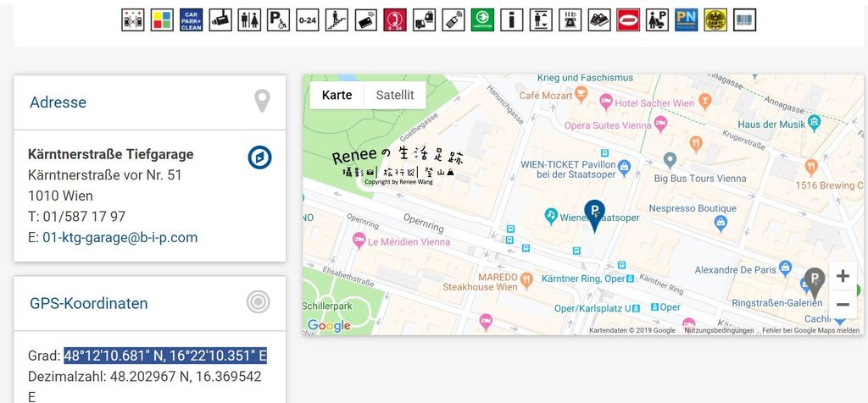This screenshot has height=403, width=868.
Task: Click the restroom (men/women) icon
Action: coord(250,20)
